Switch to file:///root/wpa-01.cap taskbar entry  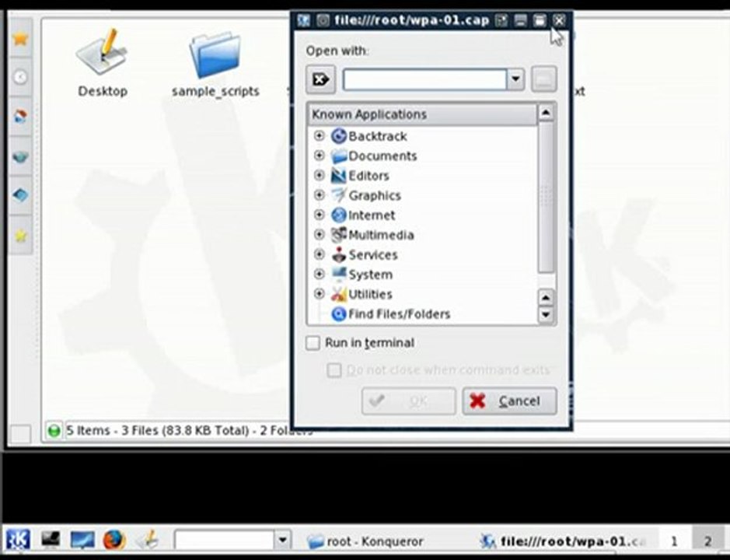point(564,541)
